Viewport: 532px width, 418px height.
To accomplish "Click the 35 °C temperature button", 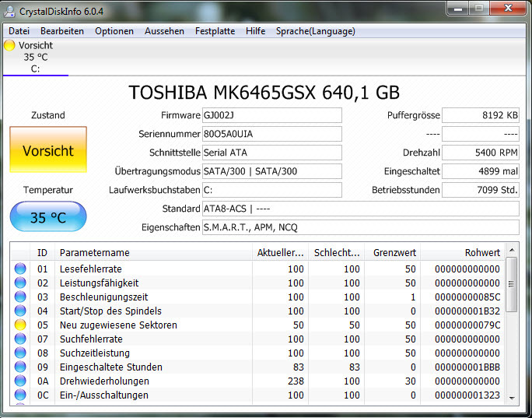I will (48, 216).
